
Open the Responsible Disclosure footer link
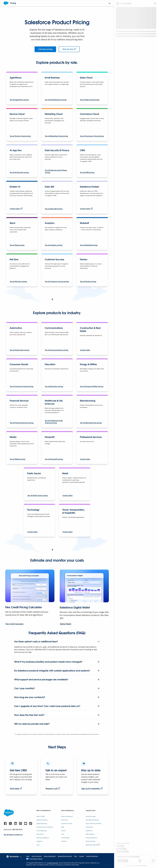(x=65, y=856)
